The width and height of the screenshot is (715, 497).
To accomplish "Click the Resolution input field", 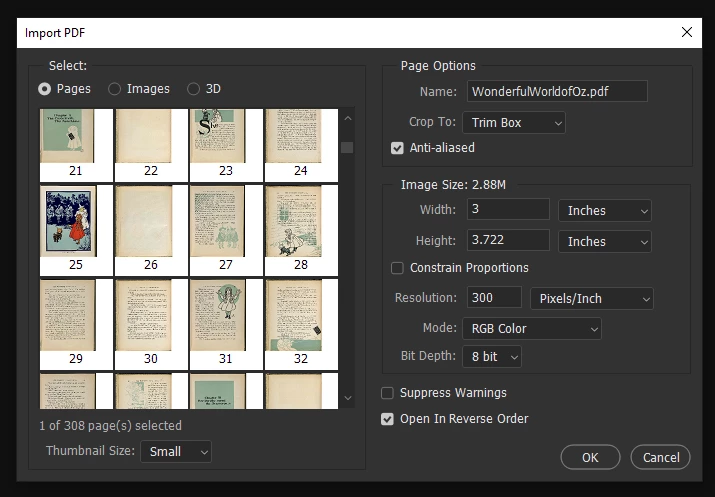I will click(494, 298).
